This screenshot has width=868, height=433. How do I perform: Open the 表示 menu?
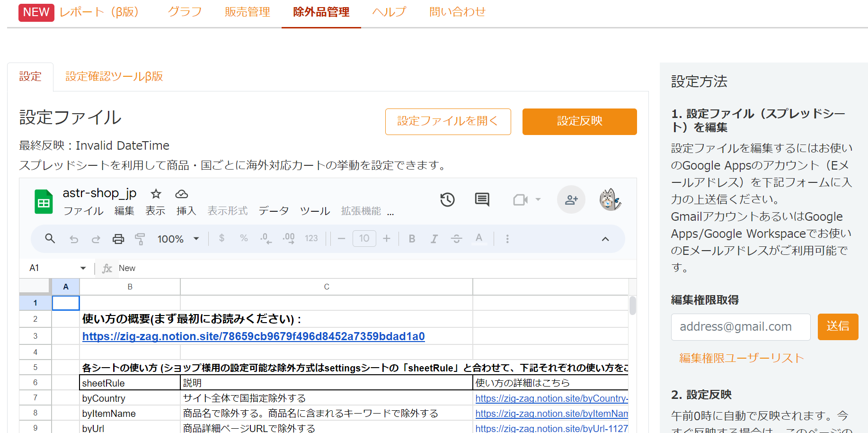coord(155,211)
